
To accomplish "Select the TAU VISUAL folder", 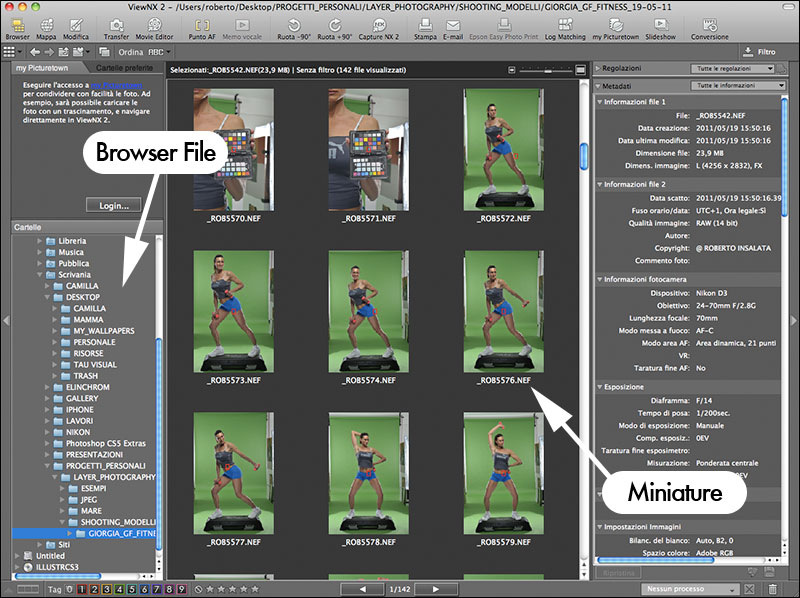I will 95,365.
